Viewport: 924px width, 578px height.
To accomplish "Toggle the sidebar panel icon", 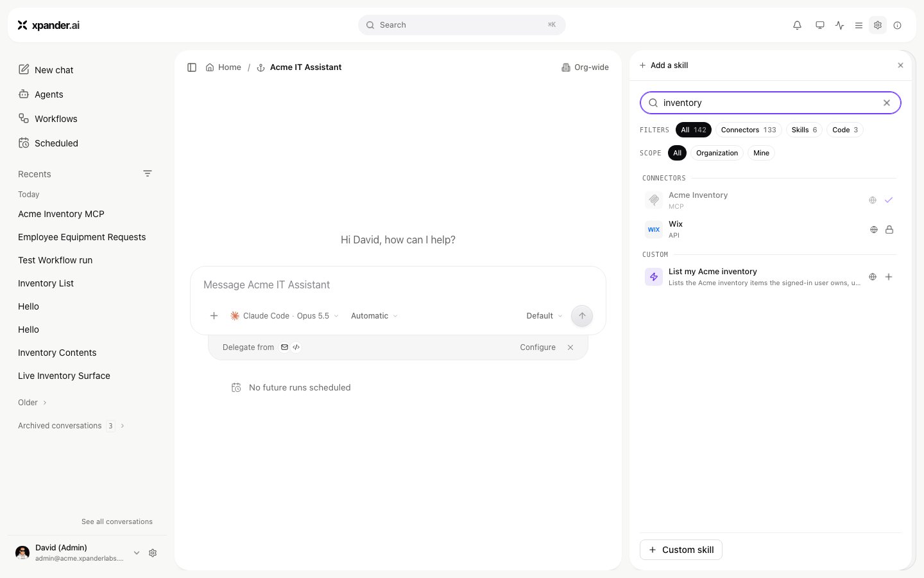I will tap(192, 67).
